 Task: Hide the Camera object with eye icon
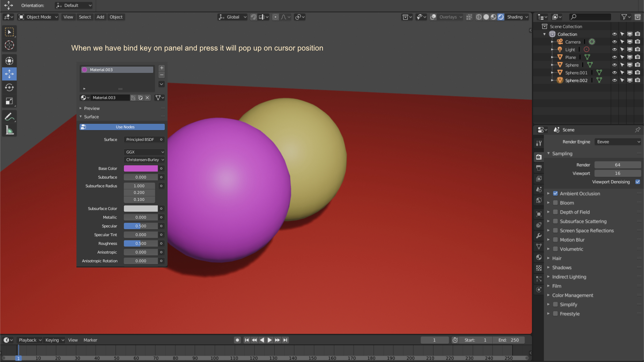pos(614,42)
